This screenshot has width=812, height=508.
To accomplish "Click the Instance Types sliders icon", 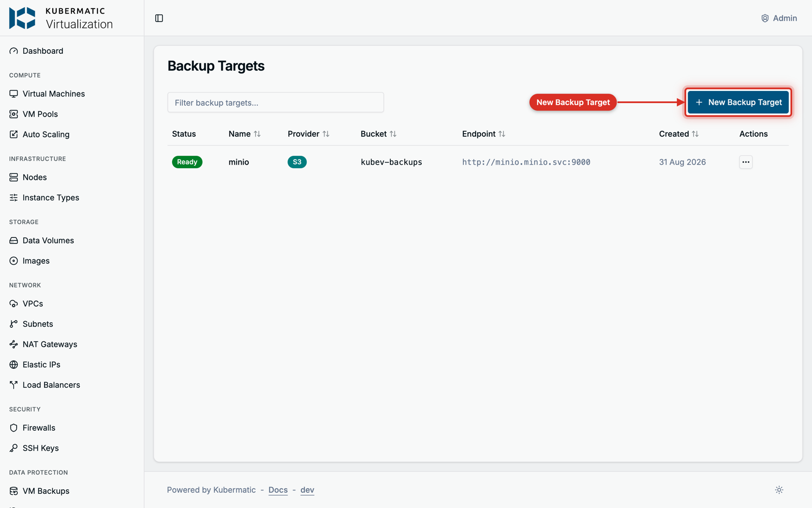I will click(14, 198).
